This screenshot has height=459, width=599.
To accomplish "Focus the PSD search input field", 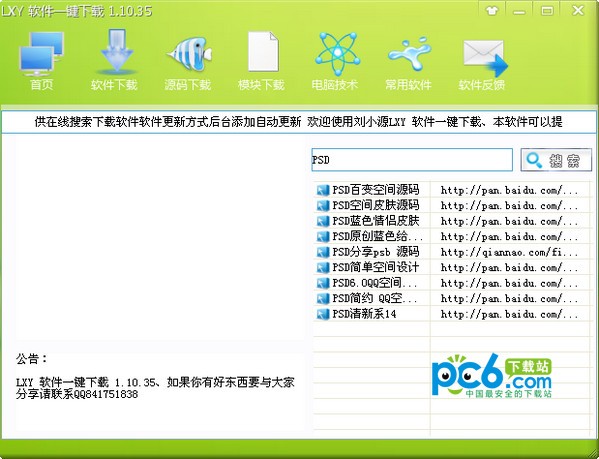I will 412,160.
